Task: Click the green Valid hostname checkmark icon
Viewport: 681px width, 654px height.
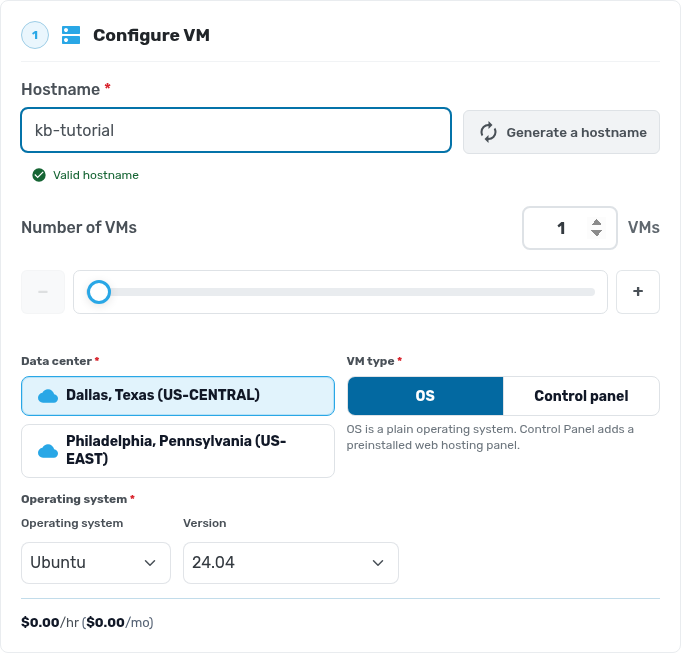Action: click(x=39, y=175)
